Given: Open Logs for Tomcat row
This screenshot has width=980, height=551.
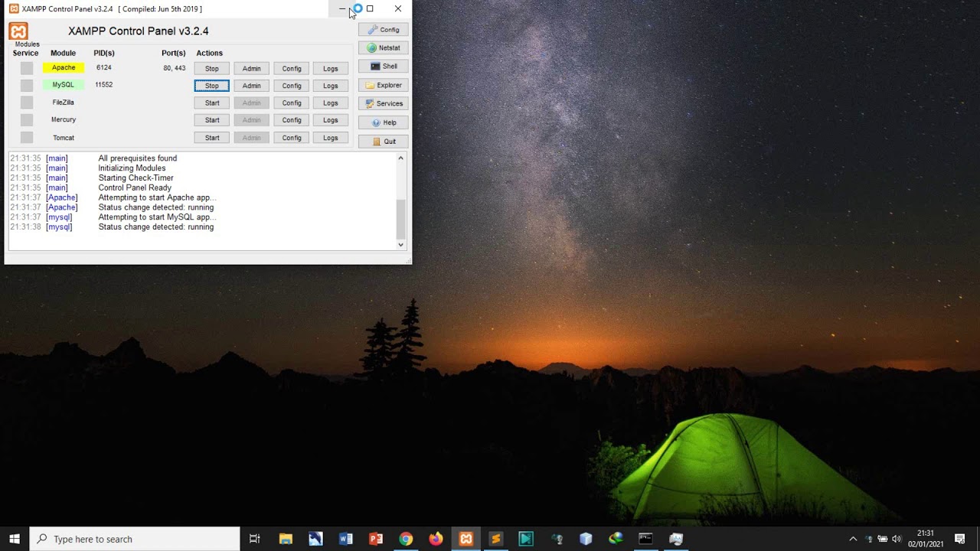Looking at the screenshot, I should [330, 138].
